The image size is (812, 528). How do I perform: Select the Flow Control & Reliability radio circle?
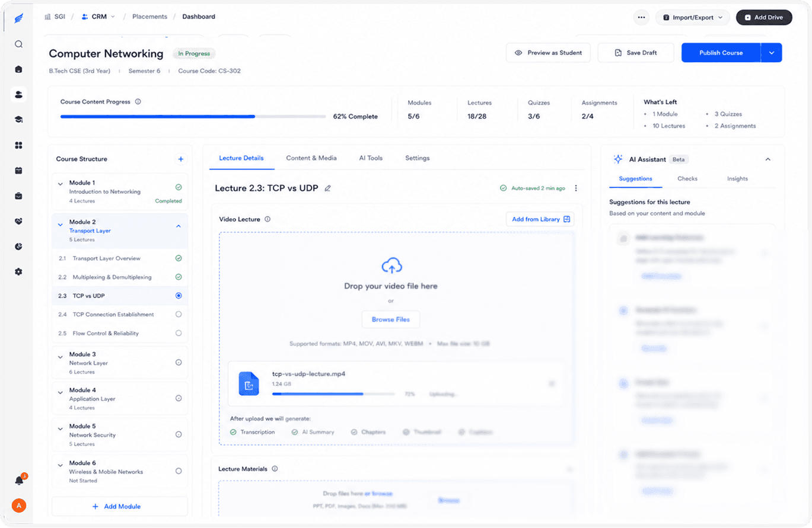(x=179, y=333)
